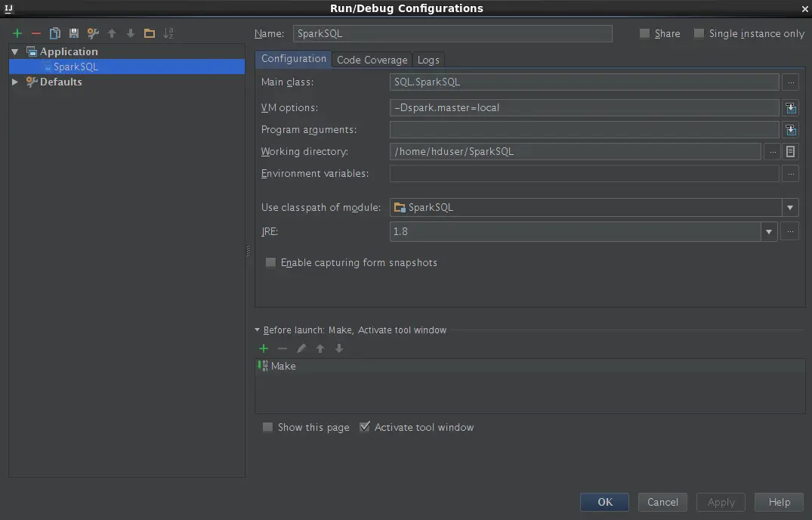812x520 pixels.
Task: Collapse the Before launch section
Action: tap(258, 330)
